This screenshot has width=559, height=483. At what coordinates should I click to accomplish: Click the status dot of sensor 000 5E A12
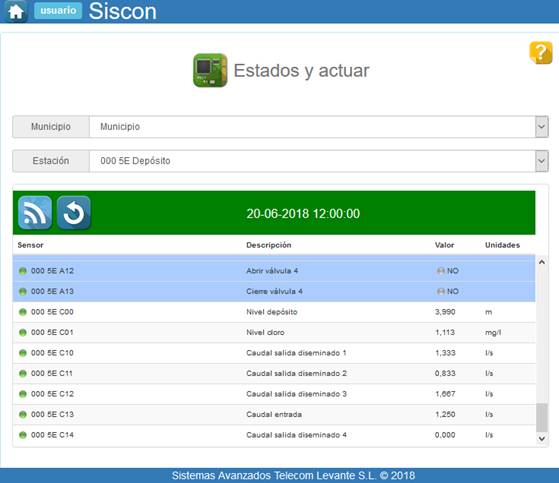(23, 271)
